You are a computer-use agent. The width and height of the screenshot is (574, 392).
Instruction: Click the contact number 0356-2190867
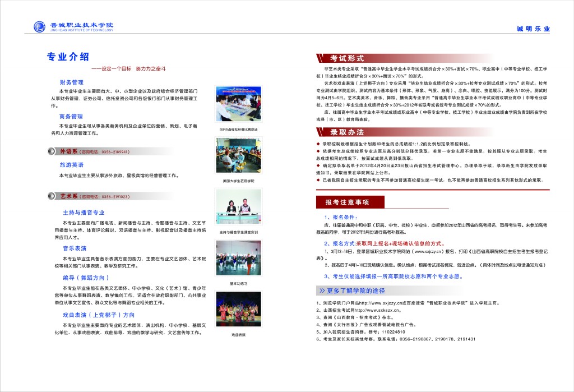[415, 339]
